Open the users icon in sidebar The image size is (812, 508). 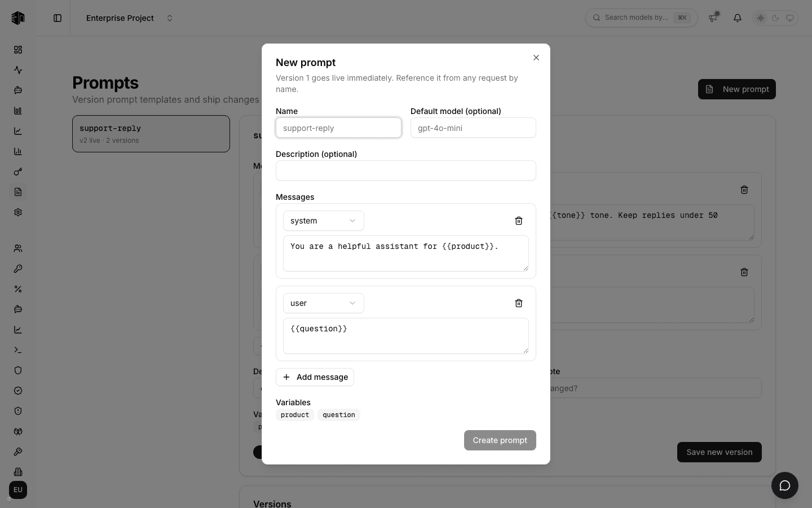(18, 248)
